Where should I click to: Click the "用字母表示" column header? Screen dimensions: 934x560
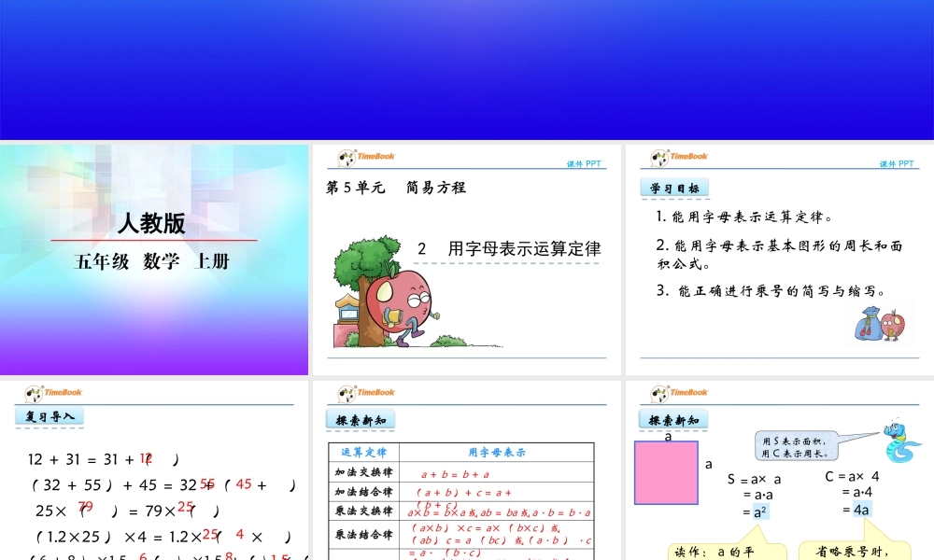click(x=495, y=451)
